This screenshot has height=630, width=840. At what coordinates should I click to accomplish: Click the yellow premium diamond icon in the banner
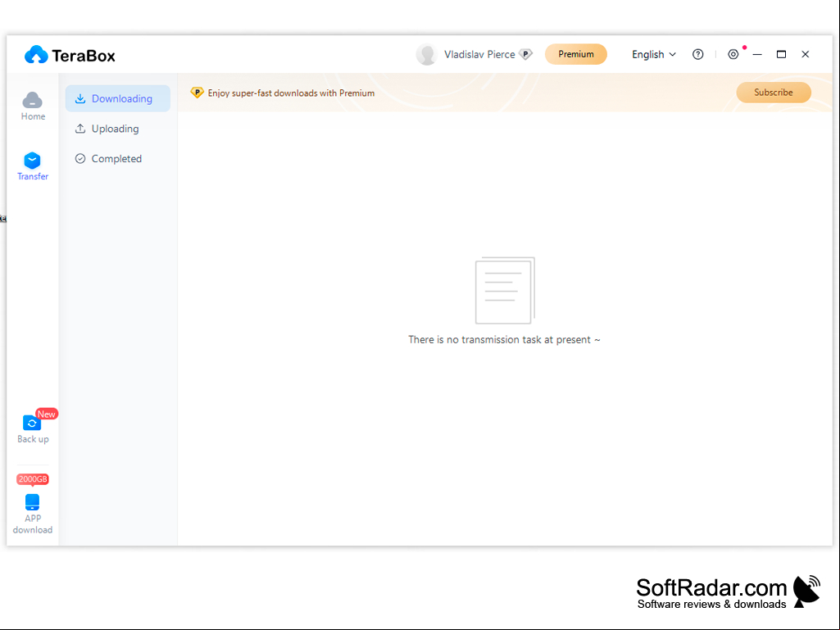[198, 93]
